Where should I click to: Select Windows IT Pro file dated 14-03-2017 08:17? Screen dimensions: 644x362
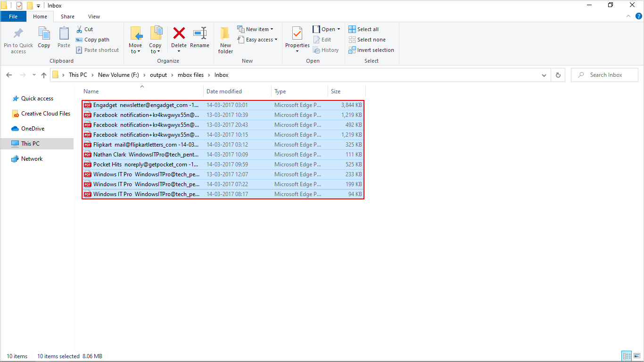pos(223,194)
